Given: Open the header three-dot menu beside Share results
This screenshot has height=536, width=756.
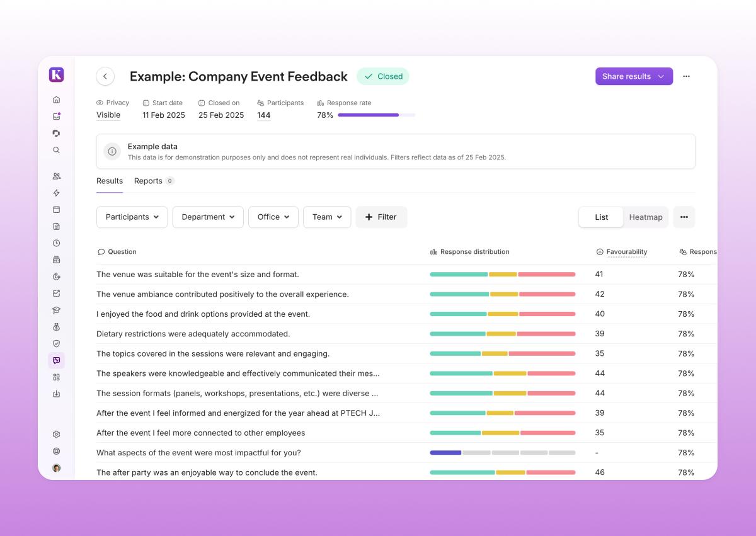Looking at the screenshot, I should (686, 76).
